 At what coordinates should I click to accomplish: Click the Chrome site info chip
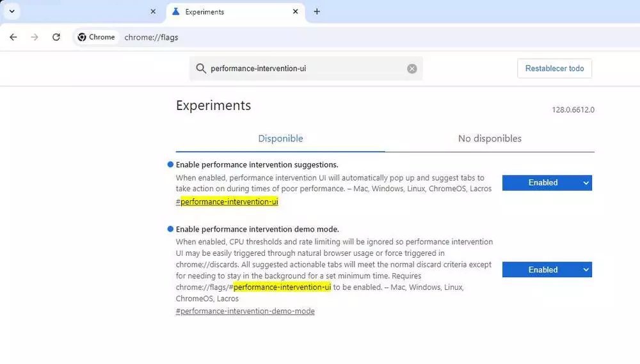click(97, 37)
